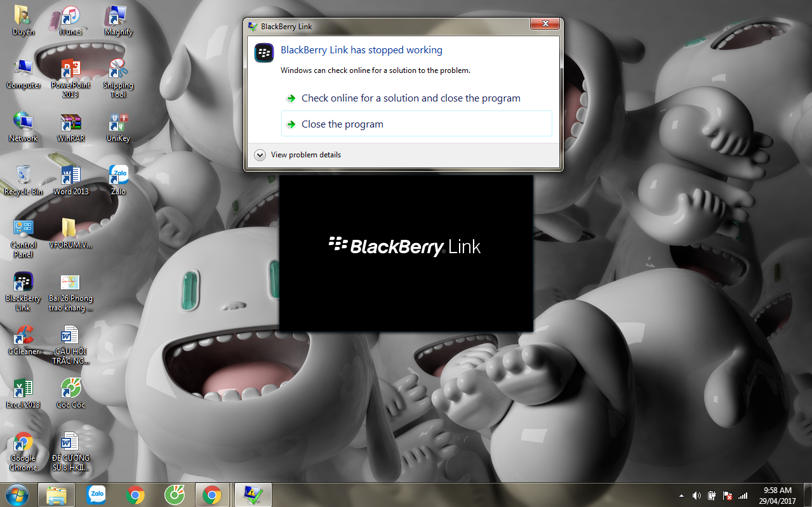Select the Recycle Bin icon
This screenshot has width=812, height=507.
coord(23,181)
